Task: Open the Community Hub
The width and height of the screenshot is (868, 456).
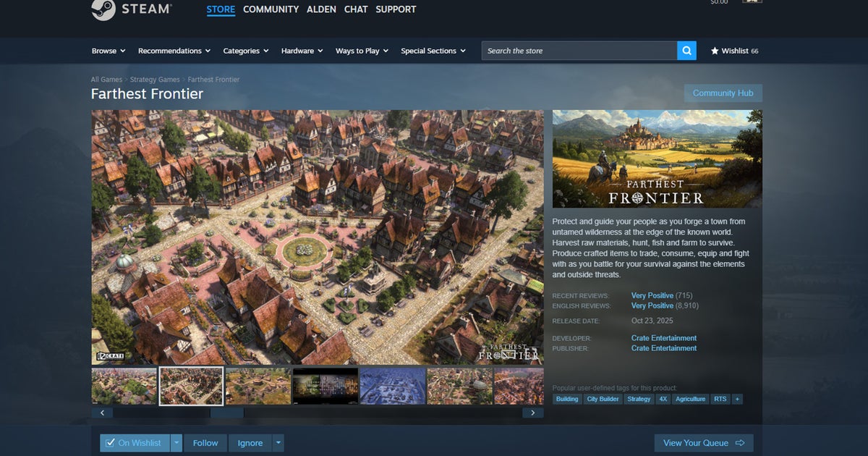Action: 723,93
